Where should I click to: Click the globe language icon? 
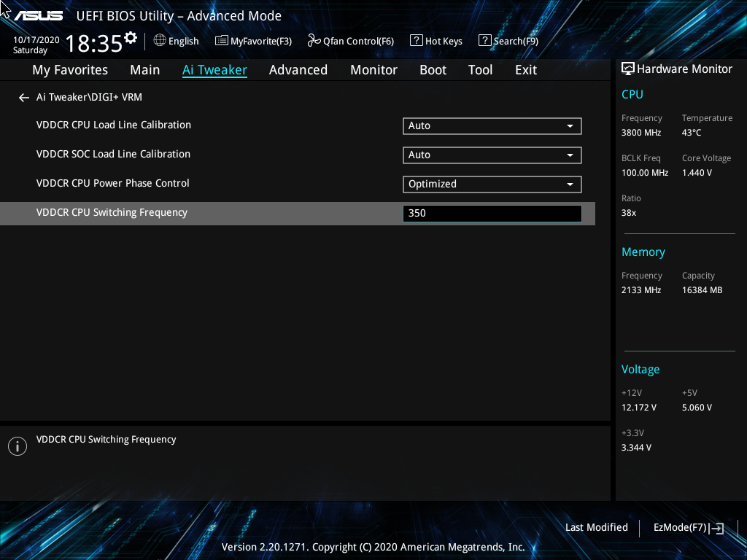(x=160, y=41)
